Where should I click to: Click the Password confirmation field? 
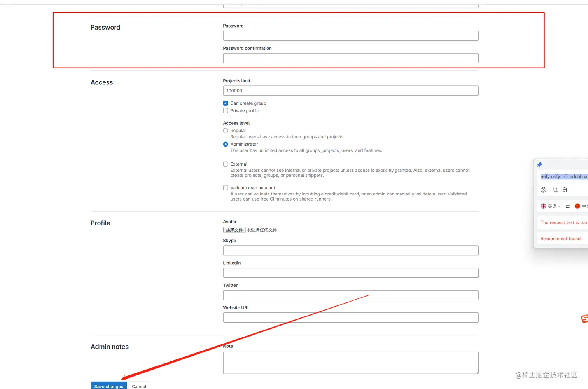click(x=350, y=58)
